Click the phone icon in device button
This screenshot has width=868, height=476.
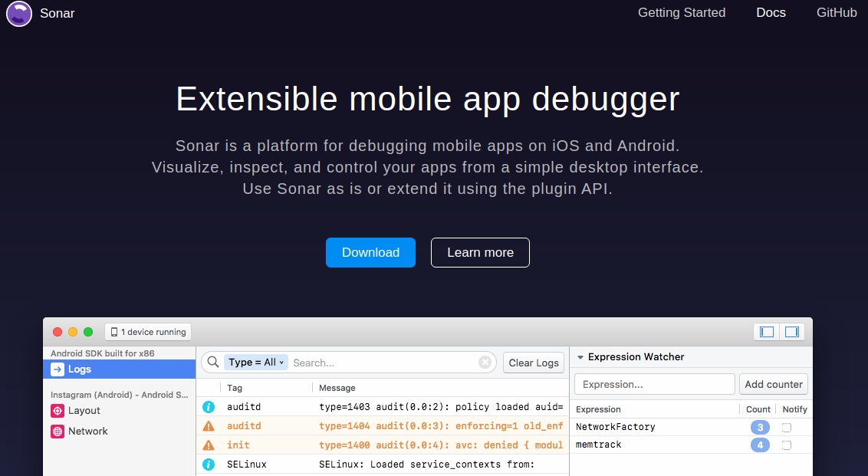point(114,332)
